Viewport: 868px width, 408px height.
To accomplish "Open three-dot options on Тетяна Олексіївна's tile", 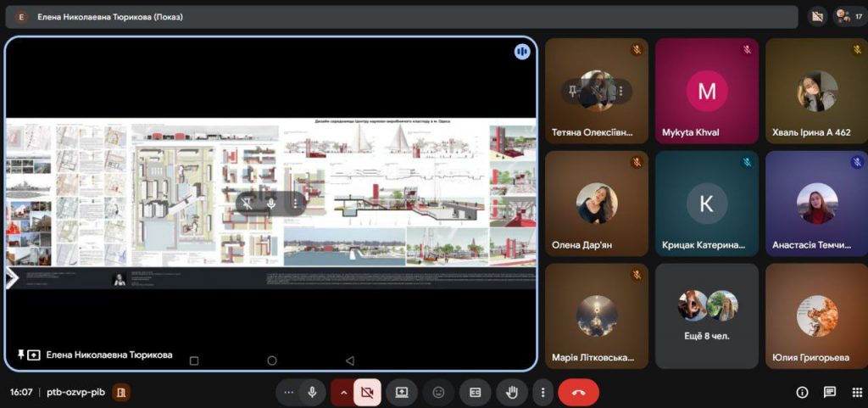I will click(x=620, y=92).
